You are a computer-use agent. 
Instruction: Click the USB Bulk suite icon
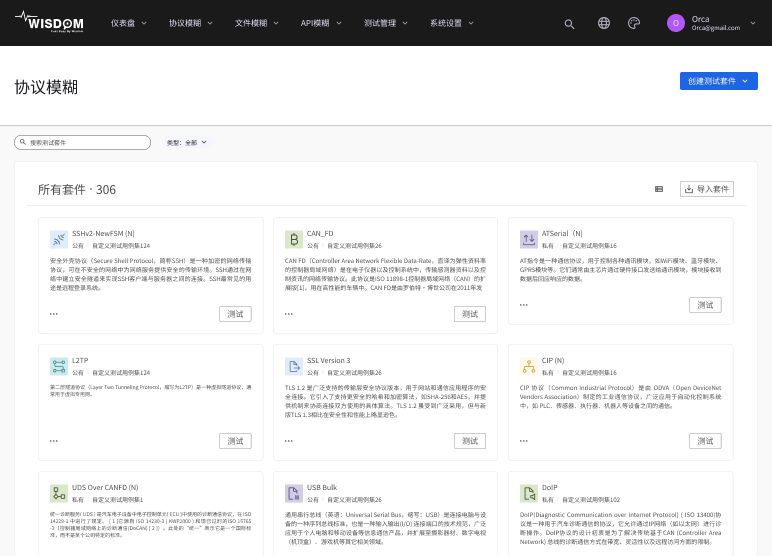tap(294, 493)
